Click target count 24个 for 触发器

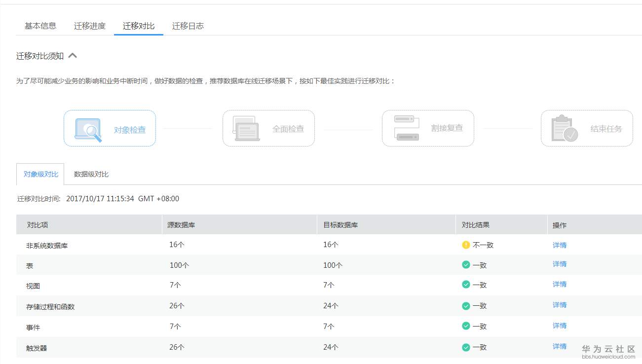pos(331,347)
